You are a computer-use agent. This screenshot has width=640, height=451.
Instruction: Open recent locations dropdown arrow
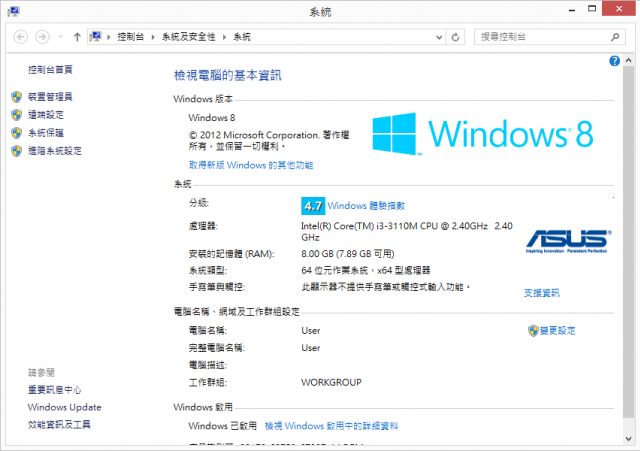pos(60,37)
